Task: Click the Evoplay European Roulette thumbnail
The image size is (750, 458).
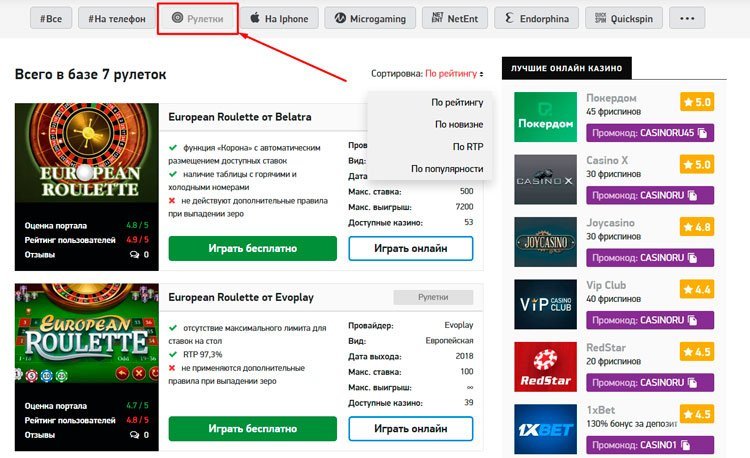Action: [87, 333]
